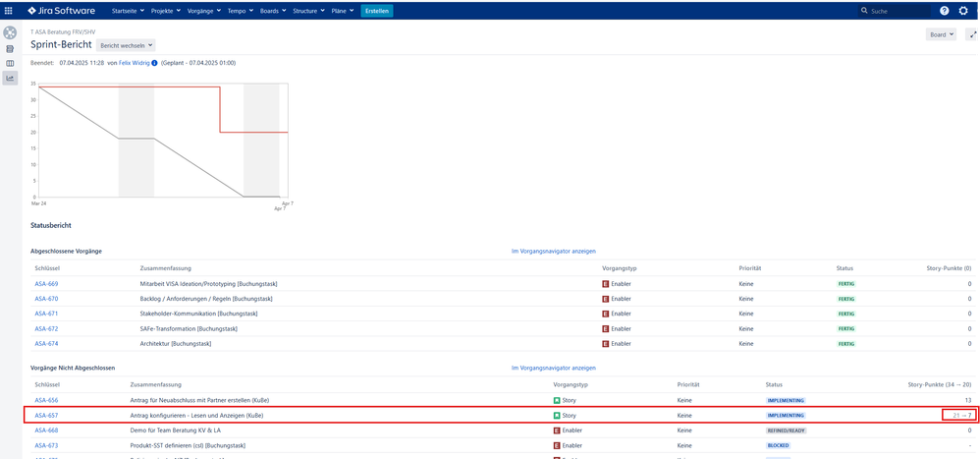Open Im Vorgangsnavigator anzeigen for Abgeschlossene Vorgänge
This screenshot has width=980, height=459.
pos(554,252)
